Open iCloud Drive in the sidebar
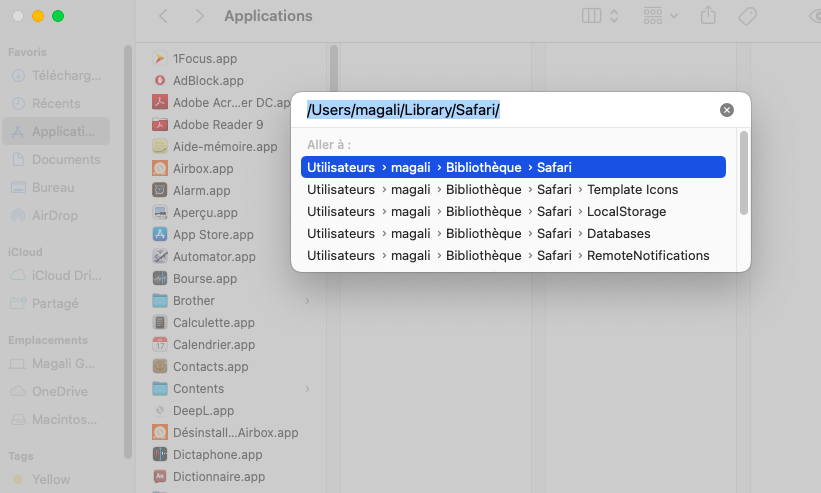821x493 pixels. click(57, 275)
